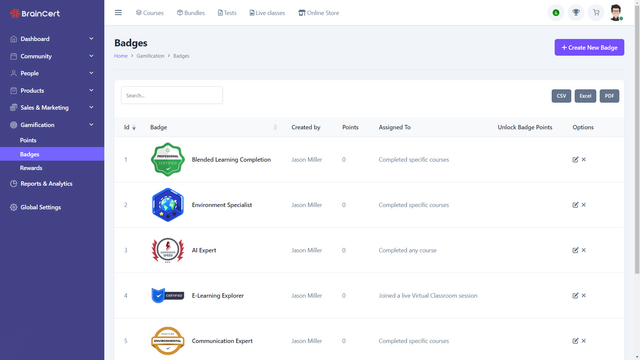Edit the Environment Specialist badge
Screen dimensions: 640x360
pos(575,205)
